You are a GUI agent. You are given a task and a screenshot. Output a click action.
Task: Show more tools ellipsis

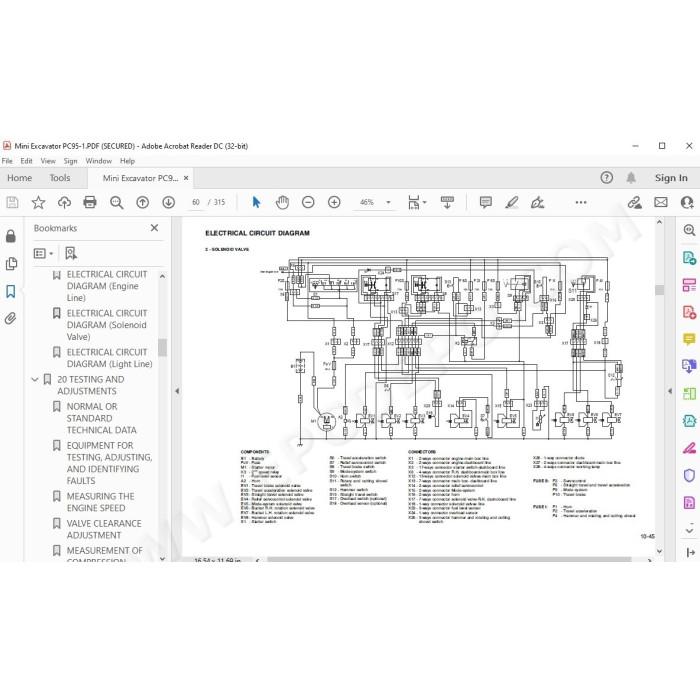click(x=581, y=202)
